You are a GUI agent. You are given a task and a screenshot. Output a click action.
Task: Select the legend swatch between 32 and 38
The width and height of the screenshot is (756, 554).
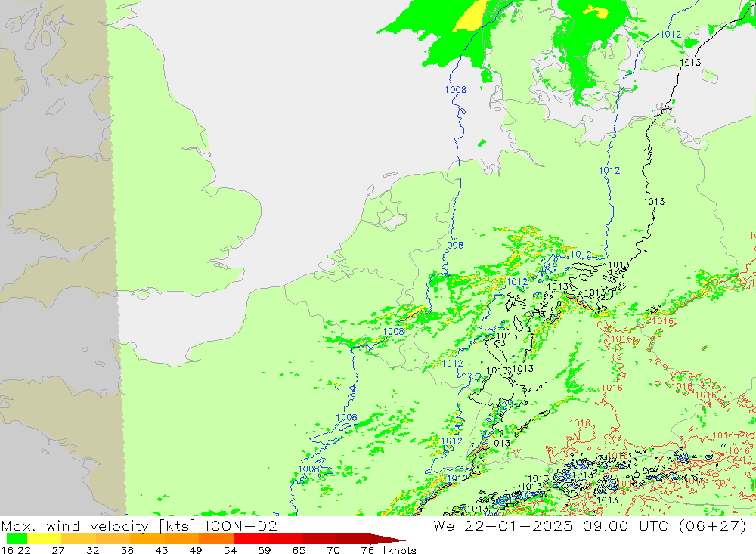click(x=113, y=539)
